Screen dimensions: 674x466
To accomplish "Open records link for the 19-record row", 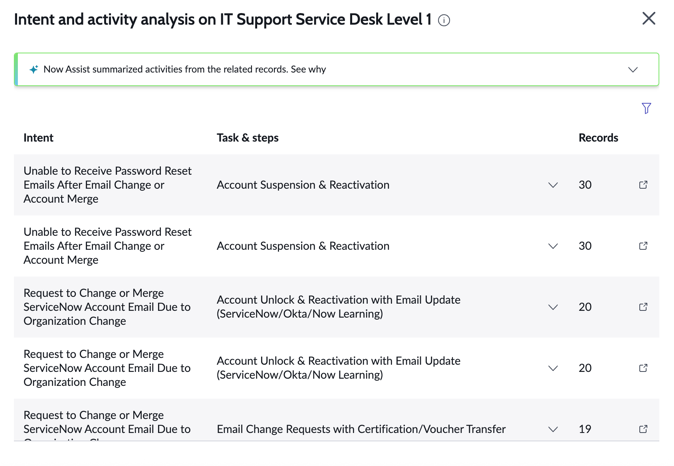I will tap(643, 429).
